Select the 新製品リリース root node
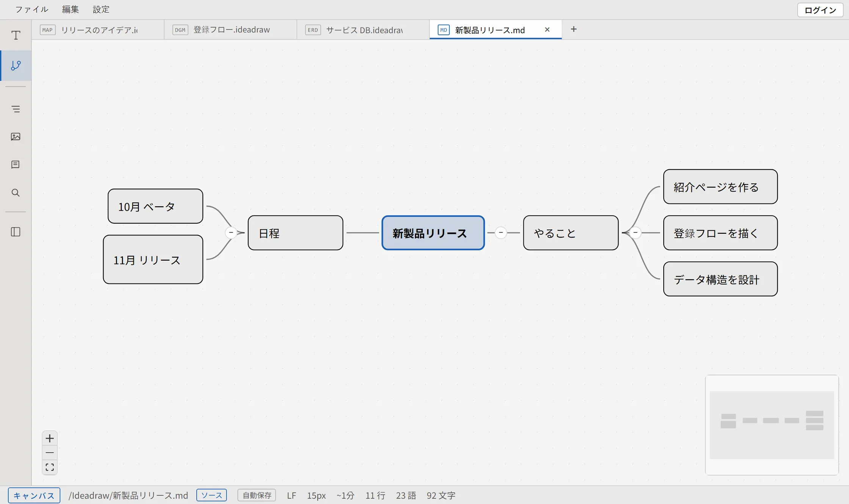The image size is (849, 504). [x=433, y=233]
